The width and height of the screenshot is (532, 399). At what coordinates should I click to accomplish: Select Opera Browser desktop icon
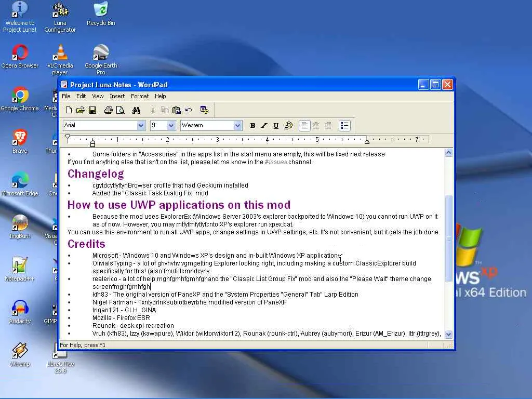(x=20, y=57)
